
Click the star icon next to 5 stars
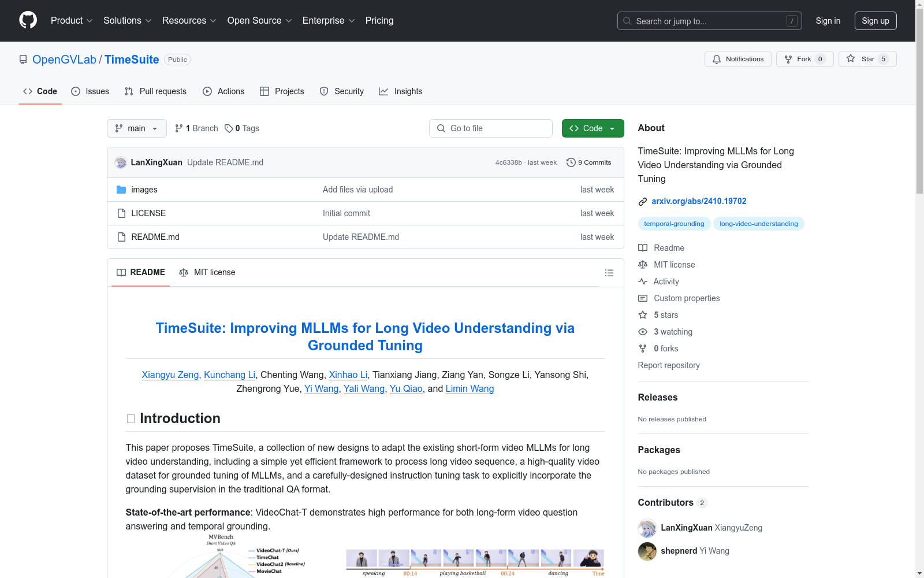click(x=643, y=315)
